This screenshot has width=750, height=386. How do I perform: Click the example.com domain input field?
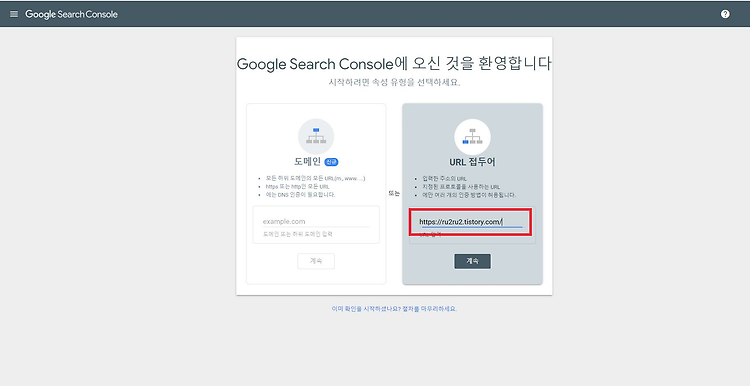coord(316,221)
